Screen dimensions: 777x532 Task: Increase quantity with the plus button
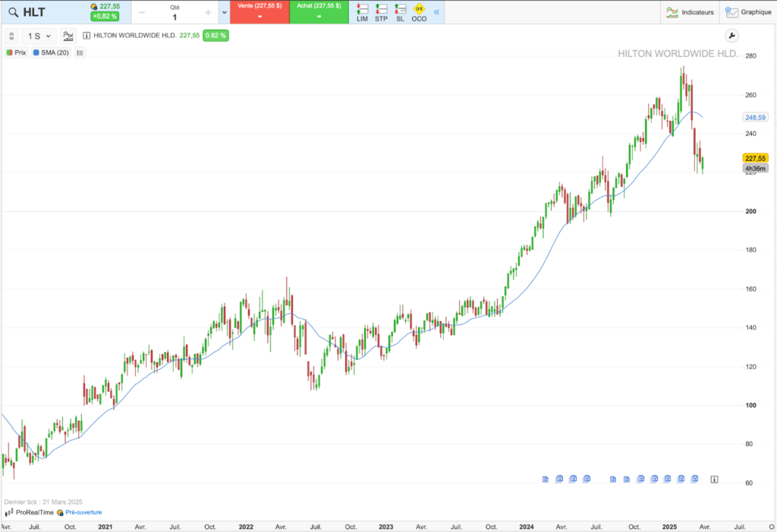(208, 12)
